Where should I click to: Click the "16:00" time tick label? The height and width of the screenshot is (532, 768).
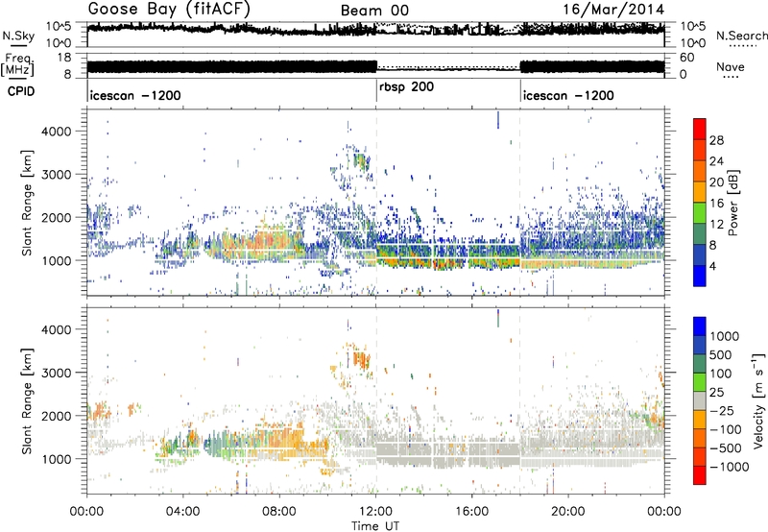[x=471, y=512]
